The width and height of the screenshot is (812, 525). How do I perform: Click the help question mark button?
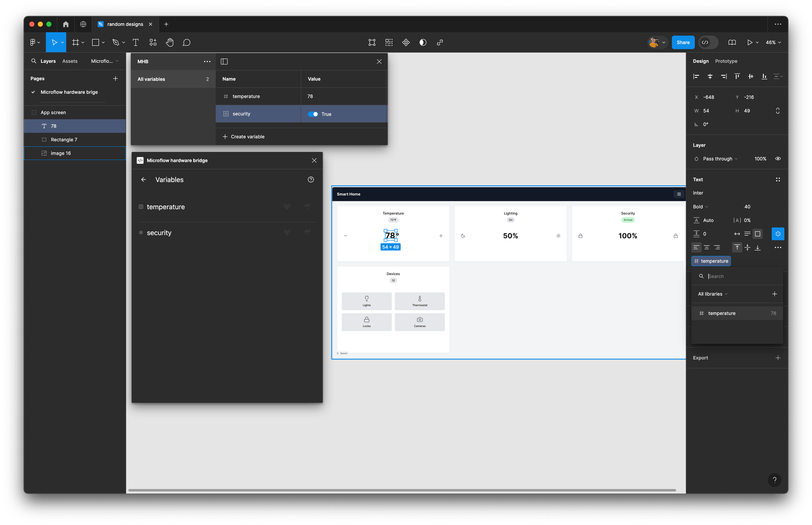(x=774, y=480)
